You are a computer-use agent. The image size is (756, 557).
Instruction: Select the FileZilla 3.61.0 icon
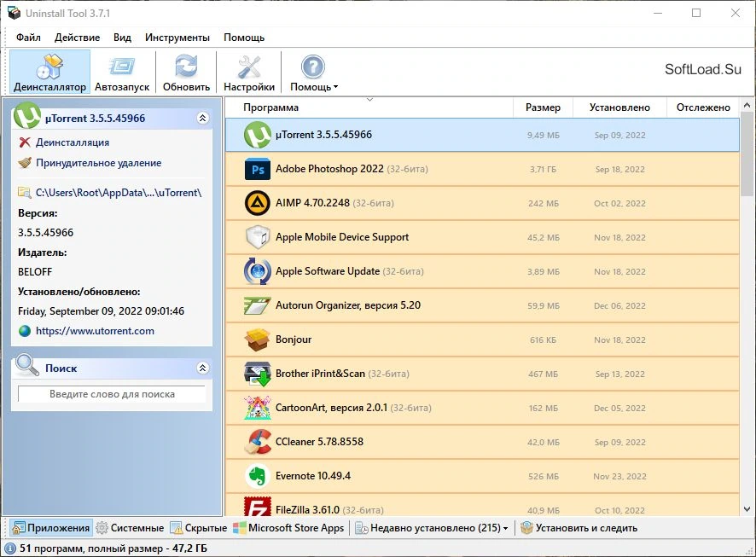click(258, 508)
